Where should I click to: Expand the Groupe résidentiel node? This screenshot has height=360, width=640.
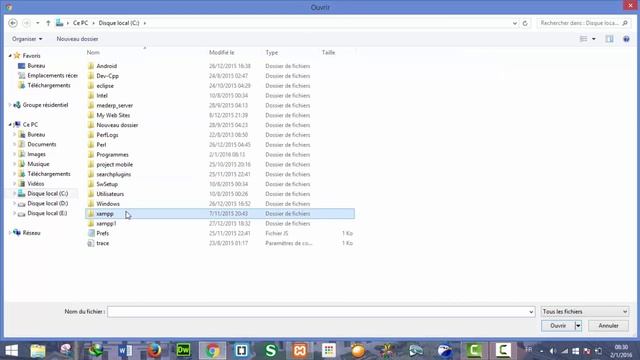(10, 105)
